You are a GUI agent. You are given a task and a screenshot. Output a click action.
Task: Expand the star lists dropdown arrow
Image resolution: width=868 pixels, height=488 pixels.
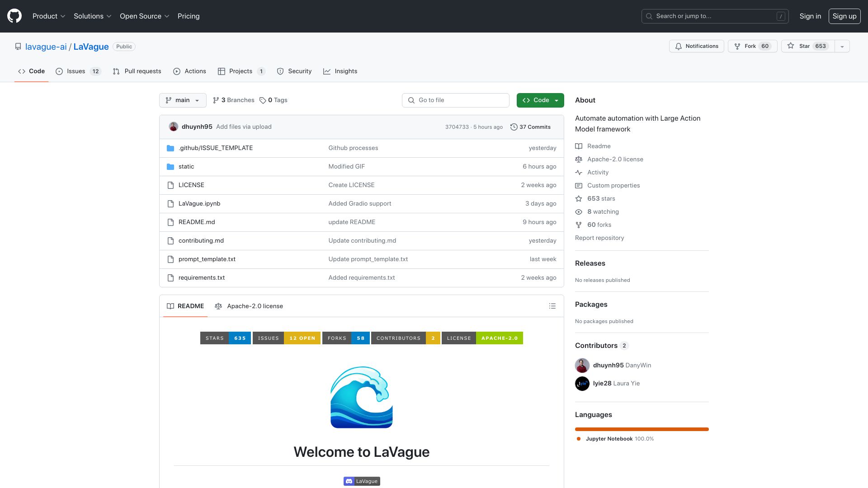pos(842,46)
